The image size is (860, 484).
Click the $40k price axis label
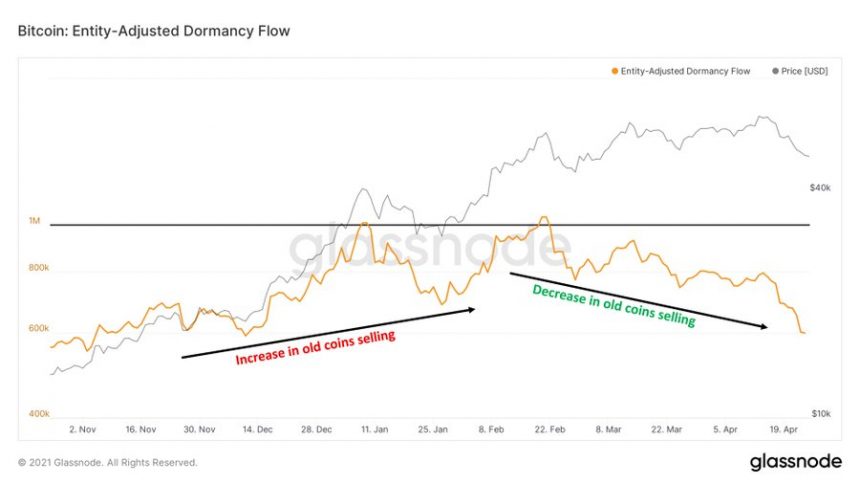[822, 187]
